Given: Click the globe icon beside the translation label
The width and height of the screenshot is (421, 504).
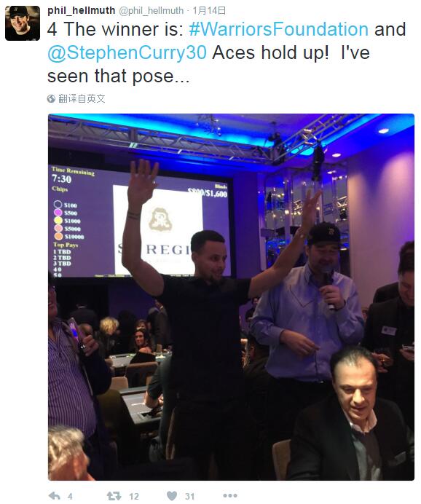Looking at the screenshot, I should tap(51, 98).
